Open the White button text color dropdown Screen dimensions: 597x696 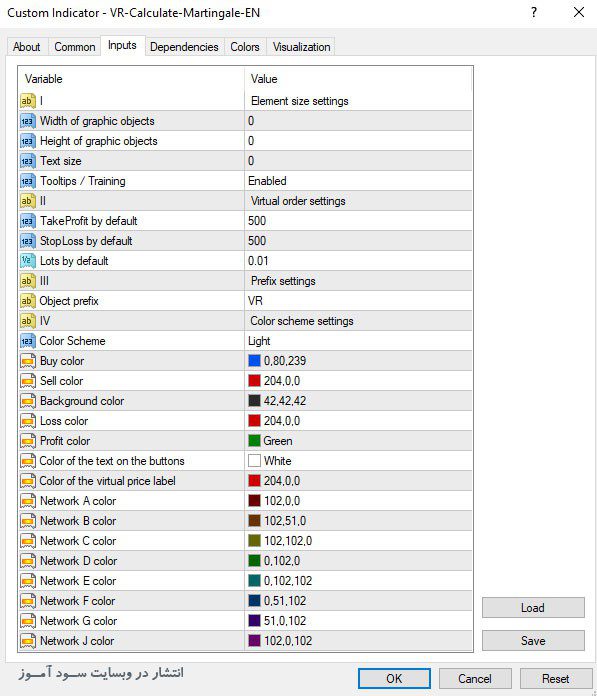[x=358, y=461]
